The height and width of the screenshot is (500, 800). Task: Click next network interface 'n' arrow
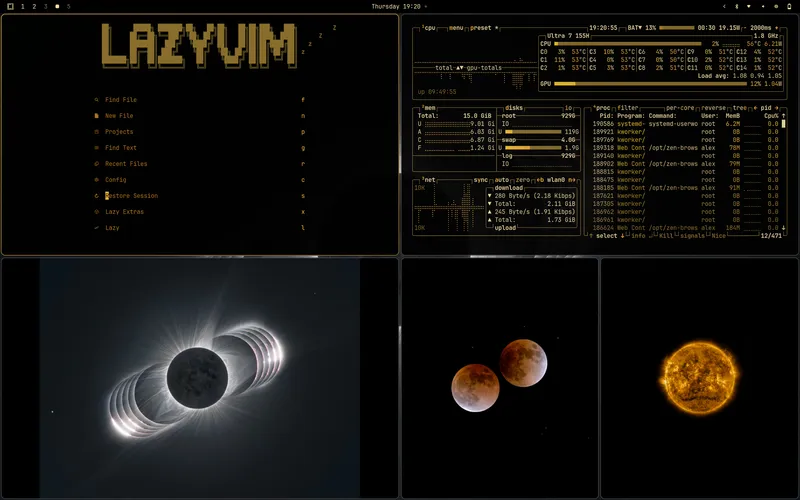click(x=572, y=180)
